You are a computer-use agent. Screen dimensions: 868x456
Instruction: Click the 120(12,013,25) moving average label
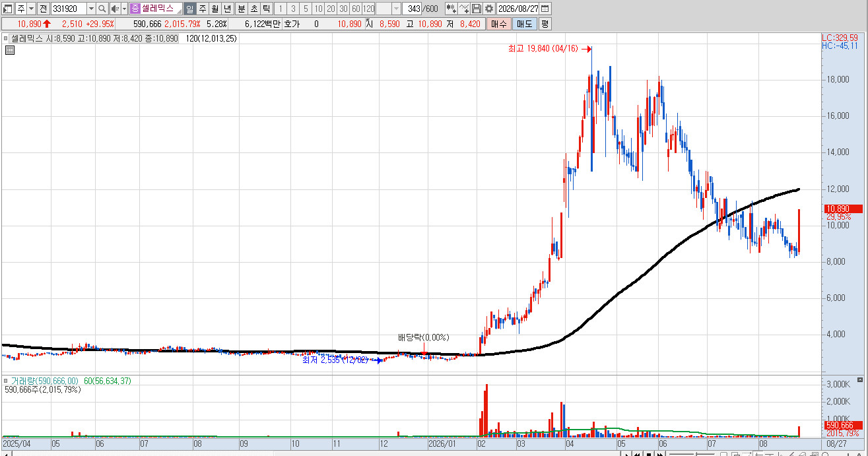coord(211,38)
